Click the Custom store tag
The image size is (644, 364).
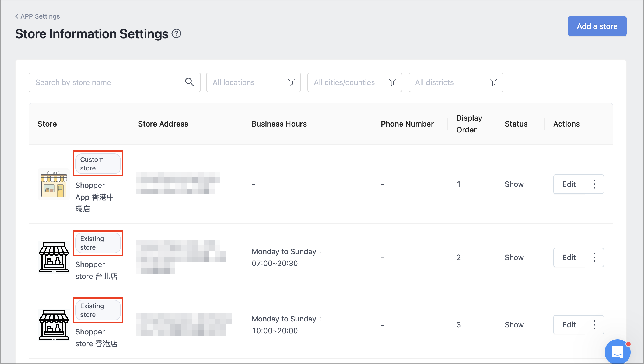pos(98,164)
